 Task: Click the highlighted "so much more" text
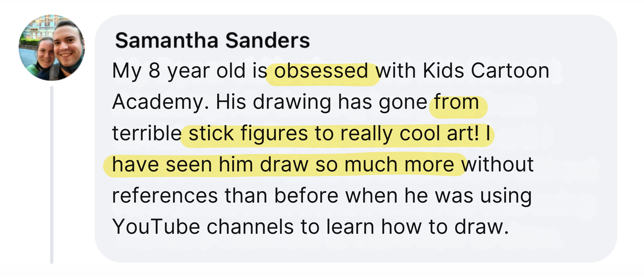click(385, 165)
